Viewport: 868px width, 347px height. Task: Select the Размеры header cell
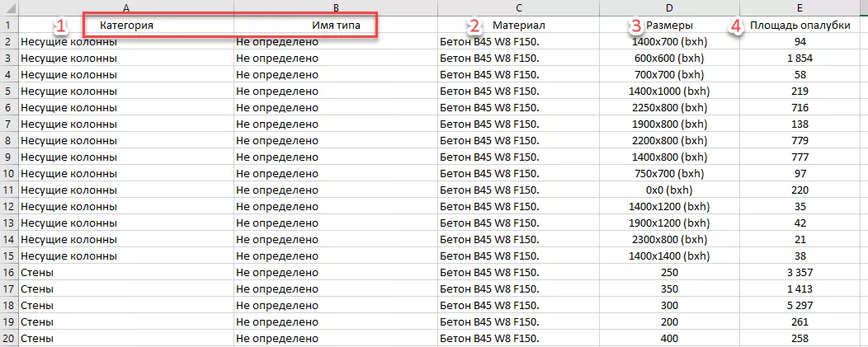[668, 26]
